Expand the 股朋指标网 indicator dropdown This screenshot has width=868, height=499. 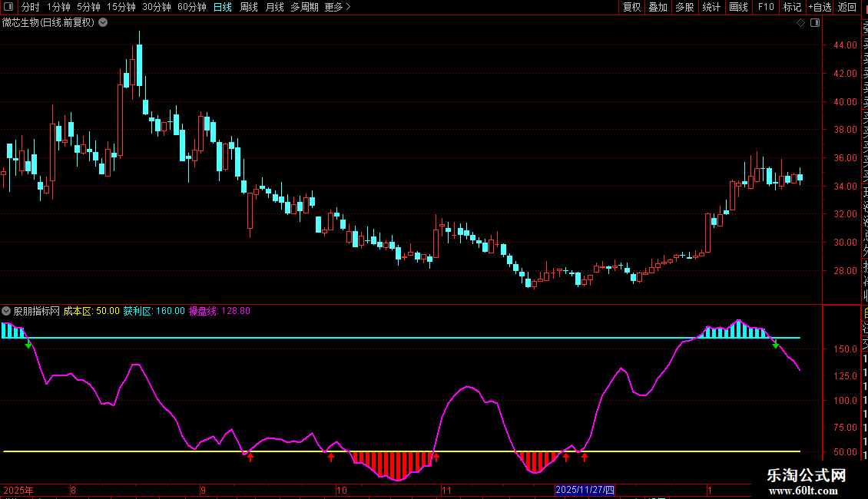[x=7, y=311]
